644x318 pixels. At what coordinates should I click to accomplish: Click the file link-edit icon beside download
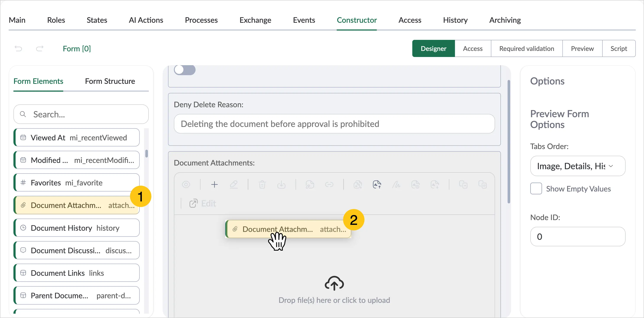[x=310, y=185]
